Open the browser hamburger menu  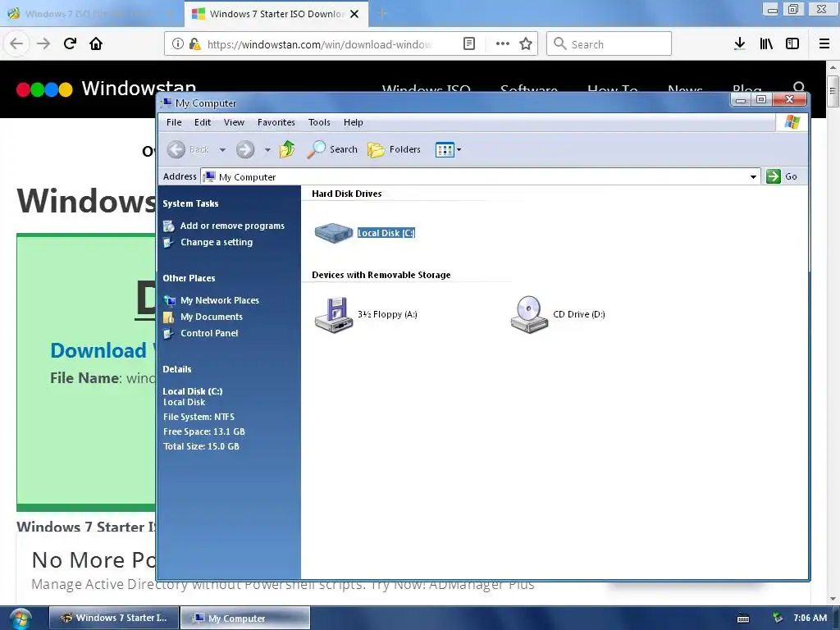click(824, 44)
